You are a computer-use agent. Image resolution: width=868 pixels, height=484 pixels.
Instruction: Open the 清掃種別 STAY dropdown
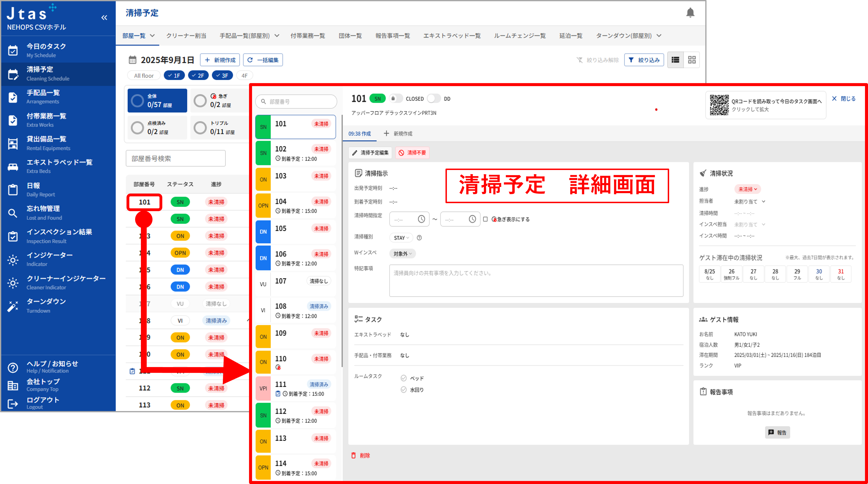(401, 238)
